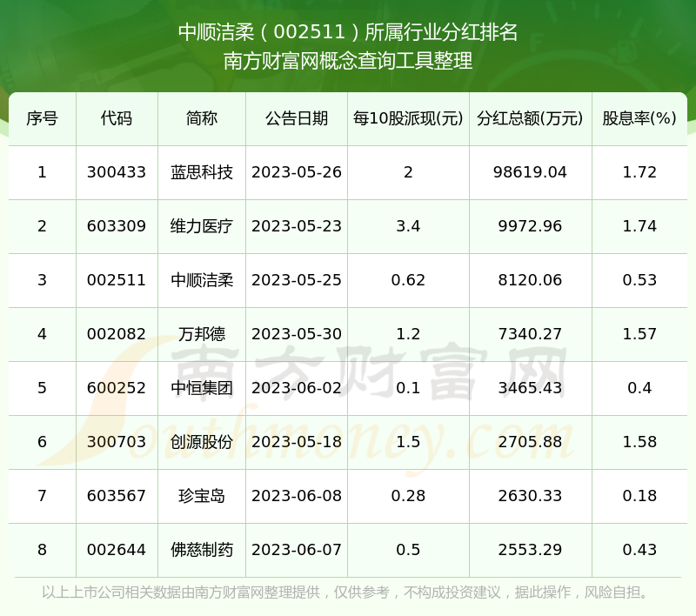Viewport: 696px width, 616px height.
Task: Click the 珍宝岛 stock name
Action: pos(202,496)
